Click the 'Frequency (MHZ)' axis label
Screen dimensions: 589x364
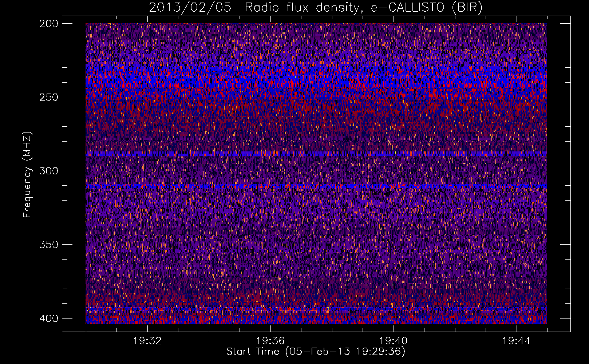point(27,174)
